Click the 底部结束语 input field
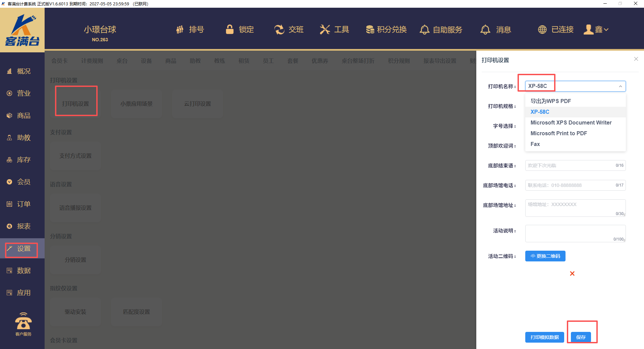 (570, 165)
